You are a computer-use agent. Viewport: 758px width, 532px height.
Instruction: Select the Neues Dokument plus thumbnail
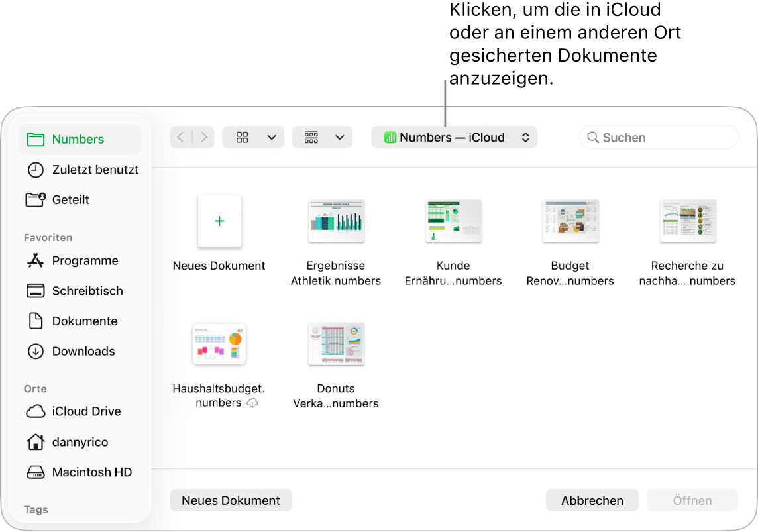click(x=219, y=221)
